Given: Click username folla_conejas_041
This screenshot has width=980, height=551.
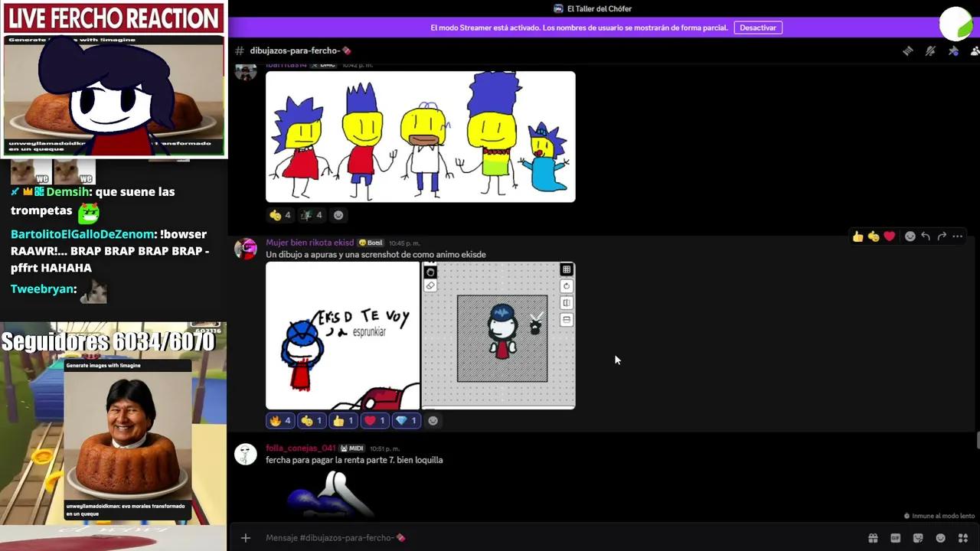Looking at the screenshot, I should (301, 448).
